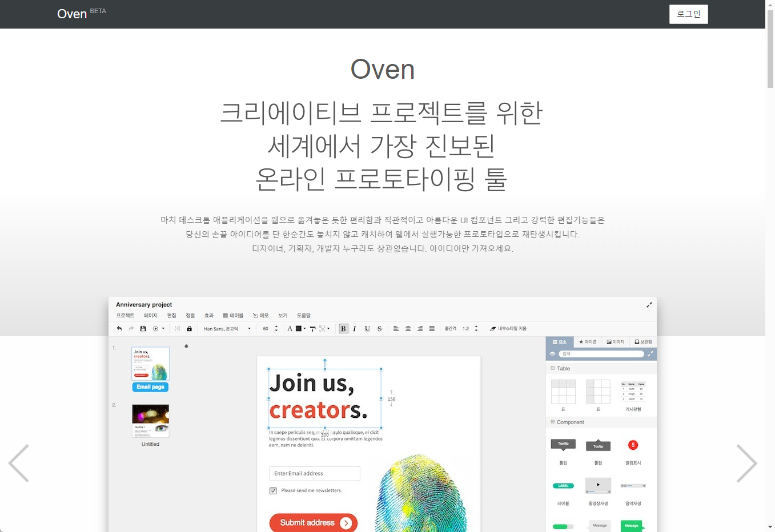
Task: Toggle underline formatting button U
Action: [367, 329]
